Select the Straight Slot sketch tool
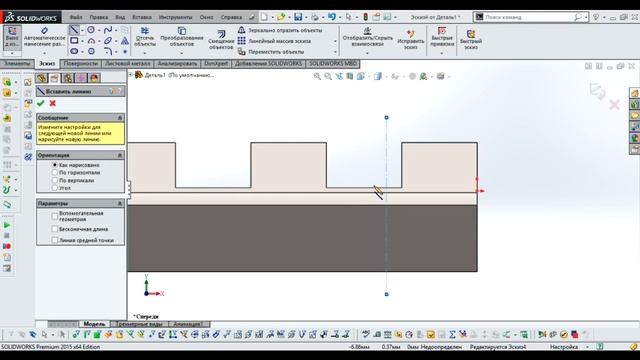Screen dimensions: 640x360 point(74,51)
